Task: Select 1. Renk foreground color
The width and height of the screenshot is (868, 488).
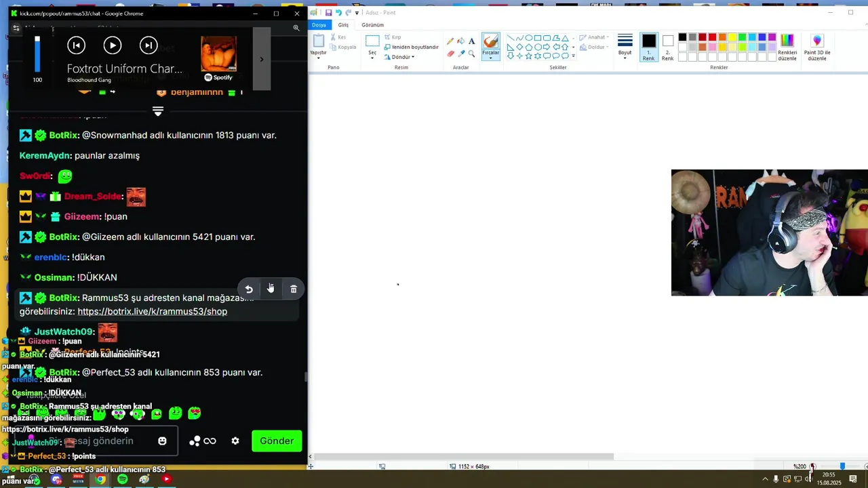Action: pyautogui.click(x=649, y=47)
